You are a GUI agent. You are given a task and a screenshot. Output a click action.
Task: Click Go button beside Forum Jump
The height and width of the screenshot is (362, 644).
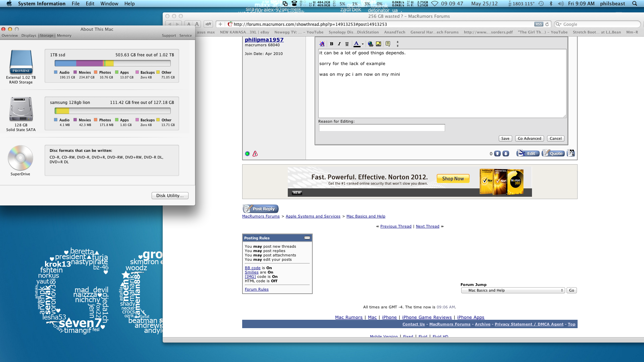(x=572, y=290)
